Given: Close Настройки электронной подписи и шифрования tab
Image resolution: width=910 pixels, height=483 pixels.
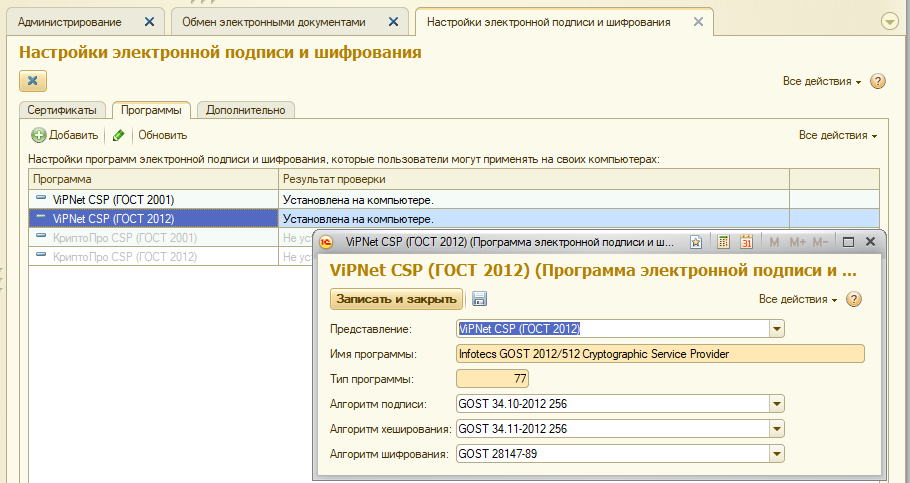Looking at the screenshot, I should (698, 22).
